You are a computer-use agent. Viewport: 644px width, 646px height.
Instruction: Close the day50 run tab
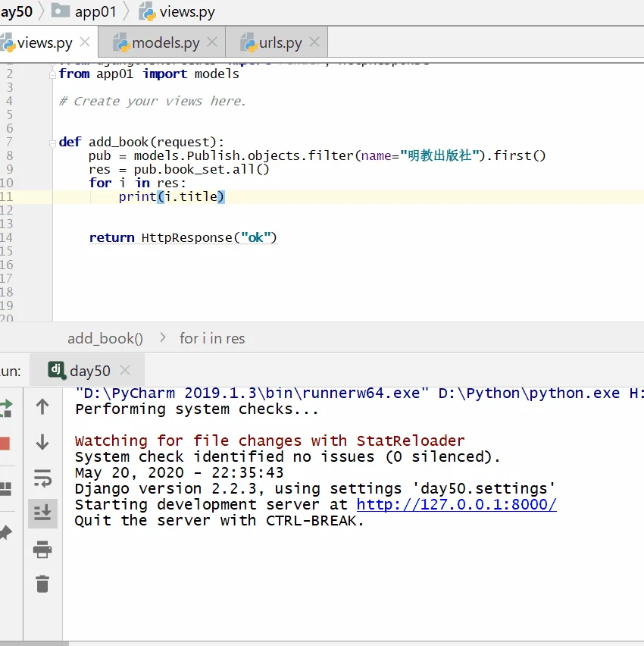point(125,370)
